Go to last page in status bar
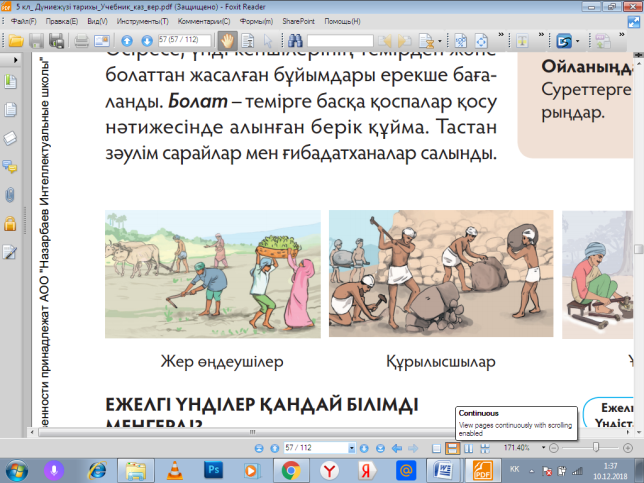This screenshot has height=483, width=644. [380, 448]
